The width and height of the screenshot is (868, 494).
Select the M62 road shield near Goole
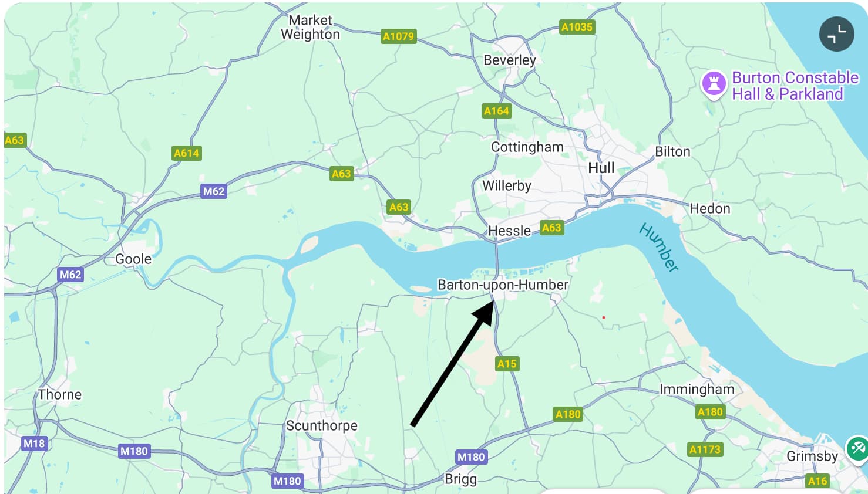pos(70,274)
